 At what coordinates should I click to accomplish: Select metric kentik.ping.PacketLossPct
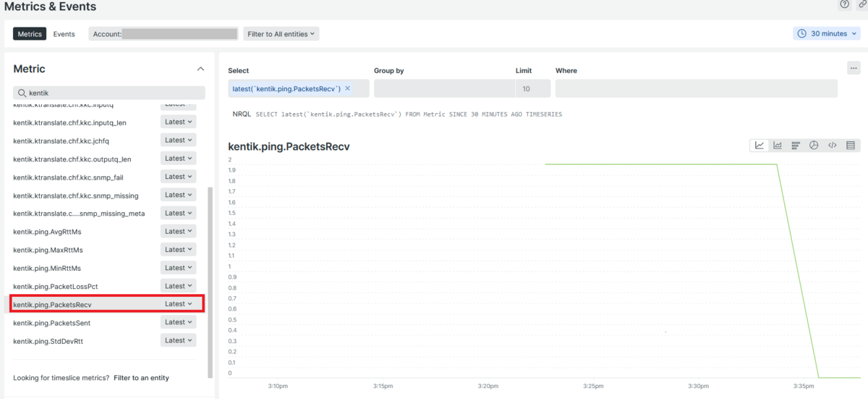tap(55, 287)
